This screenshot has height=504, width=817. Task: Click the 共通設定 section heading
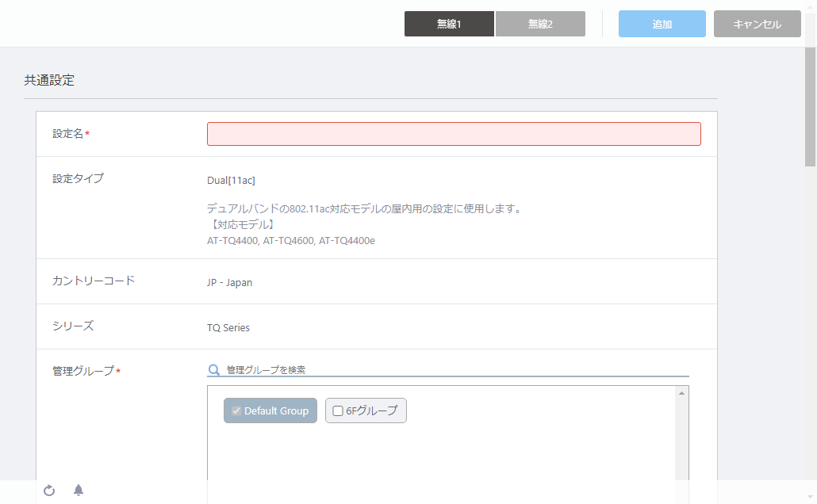[x=49, y=80]
